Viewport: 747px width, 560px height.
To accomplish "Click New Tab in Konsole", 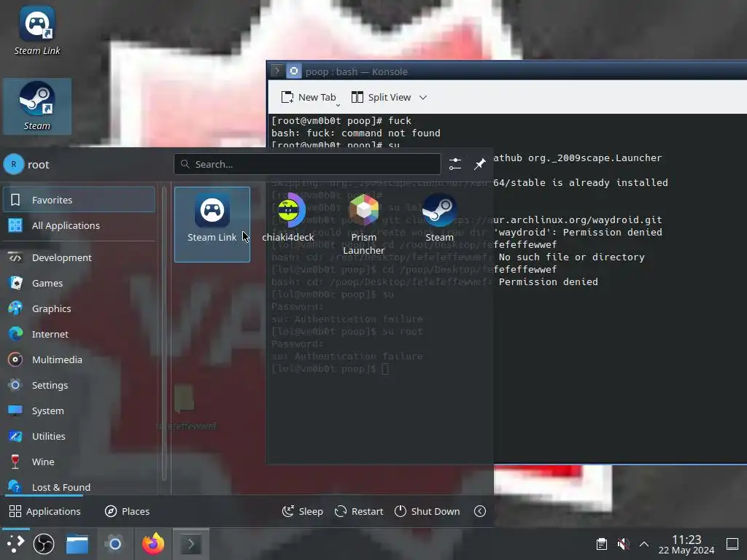I will [308, 97].
